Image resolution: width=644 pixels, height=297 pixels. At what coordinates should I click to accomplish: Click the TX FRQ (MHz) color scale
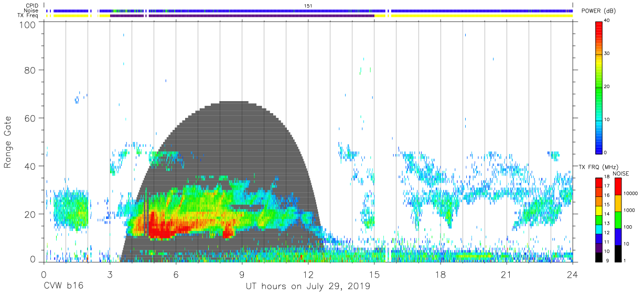(x=599, y=219)
